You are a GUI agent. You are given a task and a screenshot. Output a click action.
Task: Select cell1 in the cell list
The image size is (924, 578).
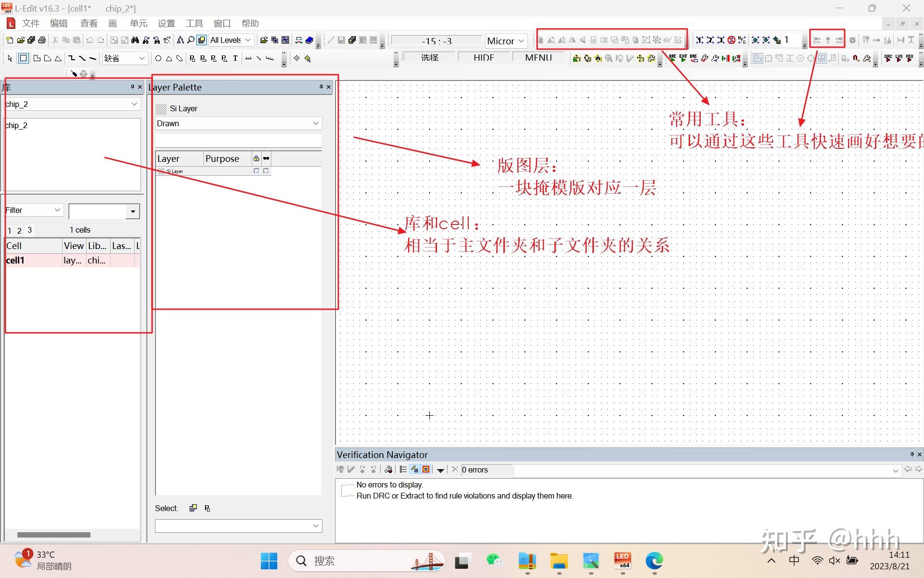[15, 260]
